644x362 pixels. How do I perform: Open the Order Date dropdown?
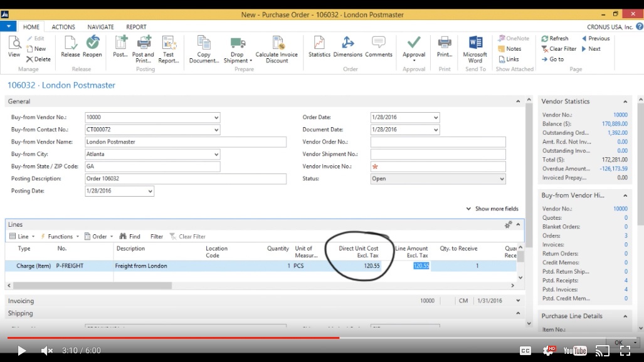click(435, 117)
